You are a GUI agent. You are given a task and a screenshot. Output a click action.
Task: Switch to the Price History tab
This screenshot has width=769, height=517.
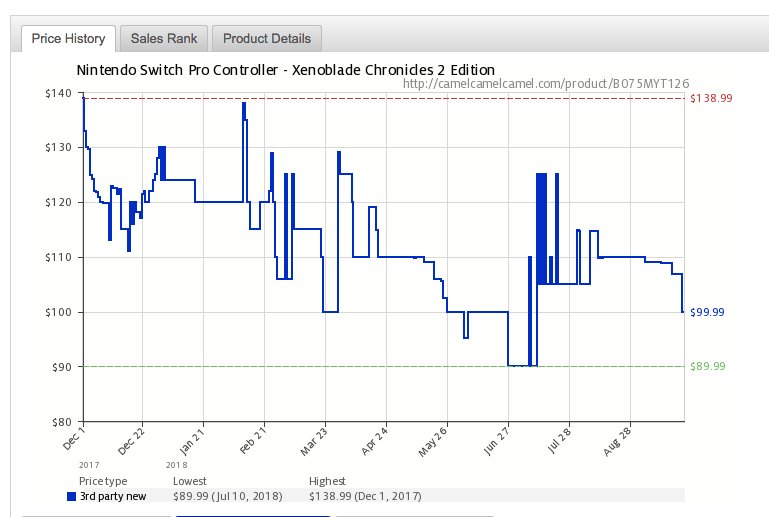[x=68, y=39]
